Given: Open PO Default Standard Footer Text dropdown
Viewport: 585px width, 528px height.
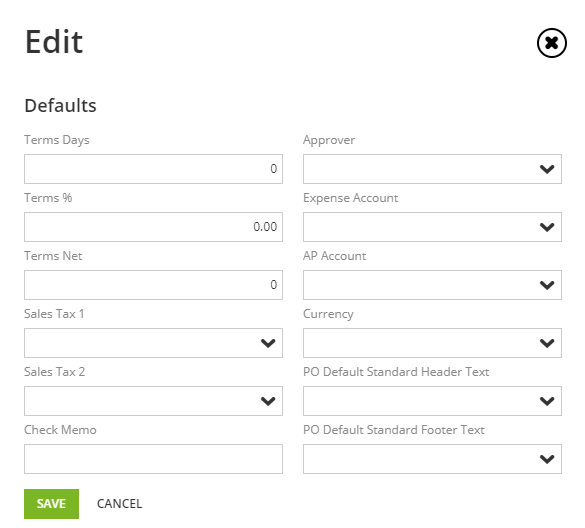Looking at the screenshot, I should click(432, 459).
